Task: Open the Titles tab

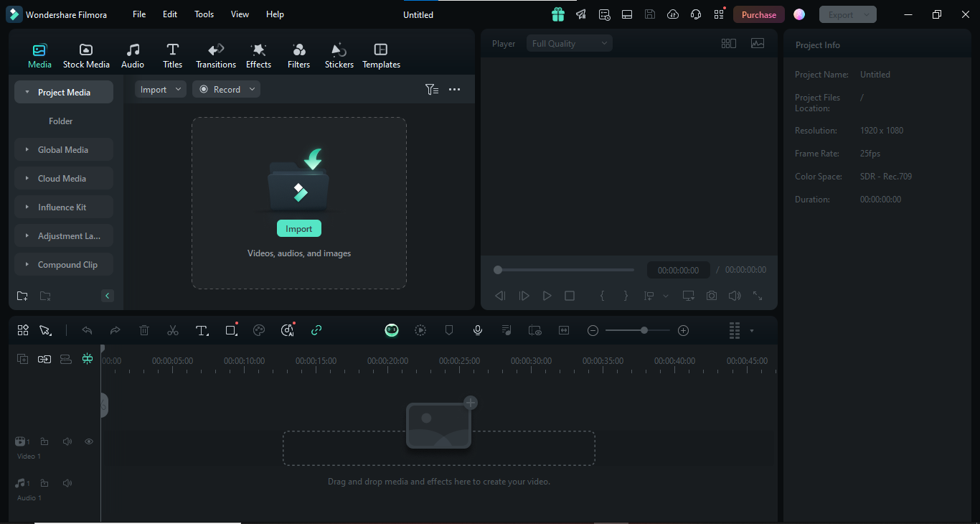Action: [172, 56]
